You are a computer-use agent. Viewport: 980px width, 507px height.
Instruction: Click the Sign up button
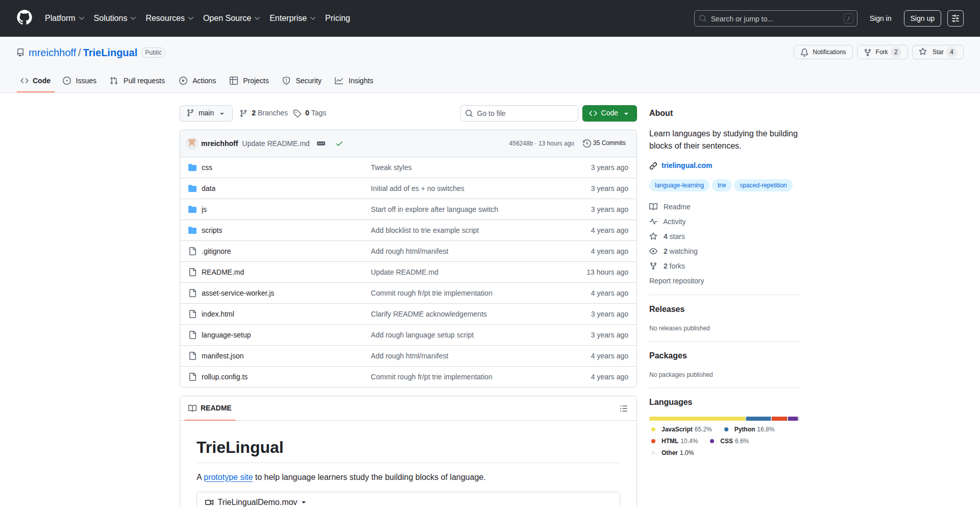click(922, 18)
